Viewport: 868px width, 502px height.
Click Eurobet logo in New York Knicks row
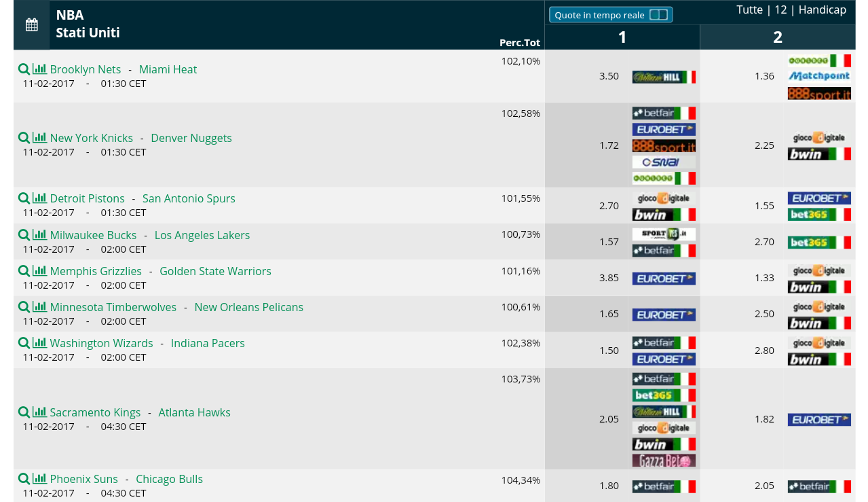(x=664, y=129)
